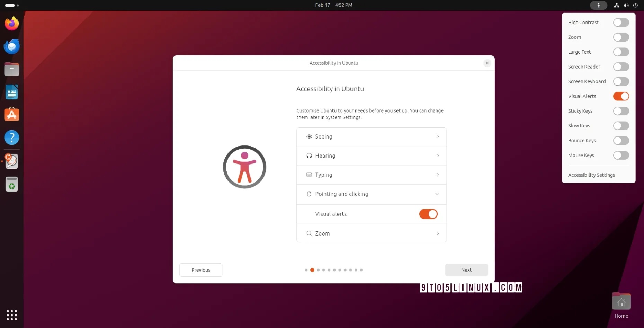Open Firefox from the dock

click(12, 24)
